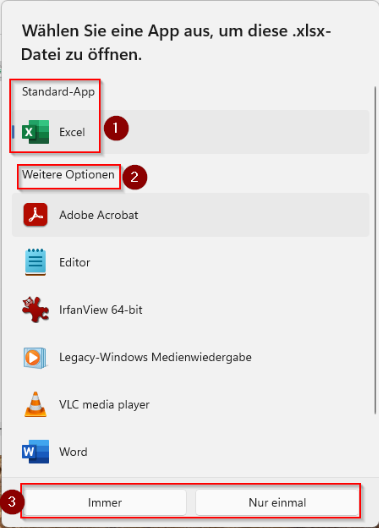Click the Weitere Optionen heading
The height and width of the screenshot is (528, 379).
[68, 175]
